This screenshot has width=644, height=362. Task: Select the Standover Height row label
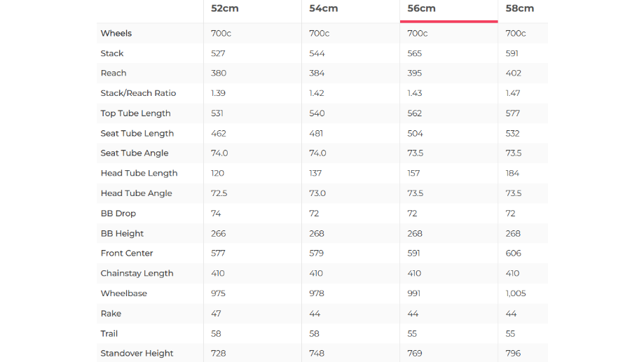tap(137, 354)
